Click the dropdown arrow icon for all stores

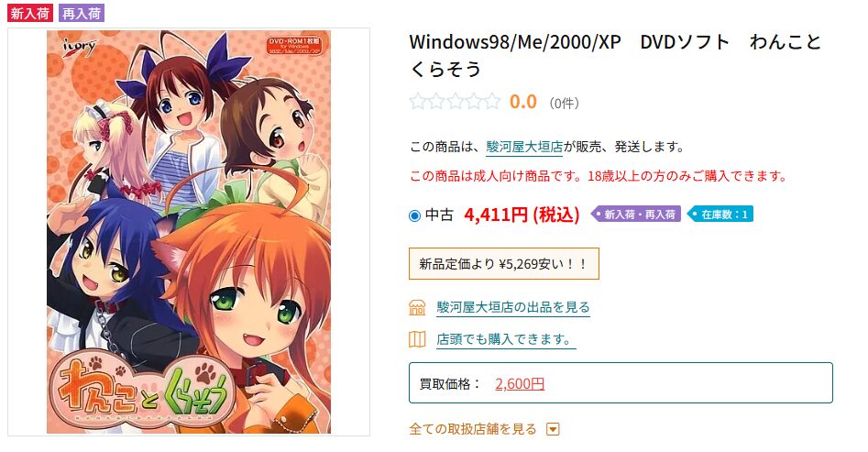pos(553,429)
